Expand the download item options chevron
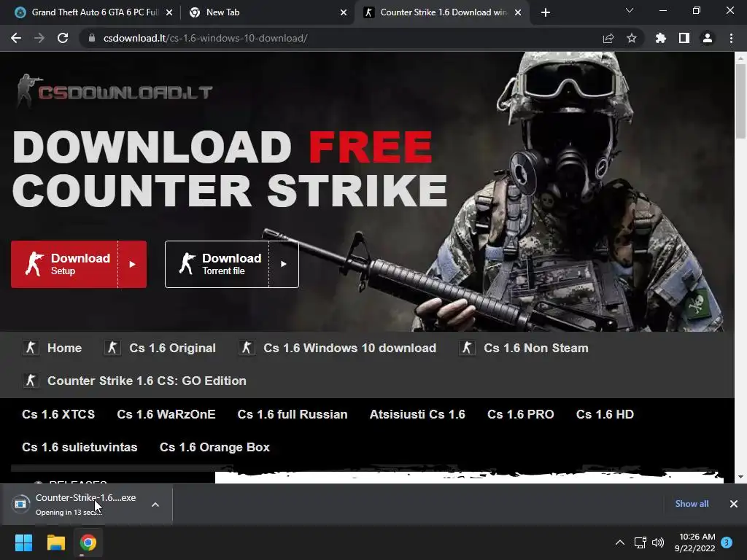Viewport: 747px width, 560px height. (x=155, y=505)
